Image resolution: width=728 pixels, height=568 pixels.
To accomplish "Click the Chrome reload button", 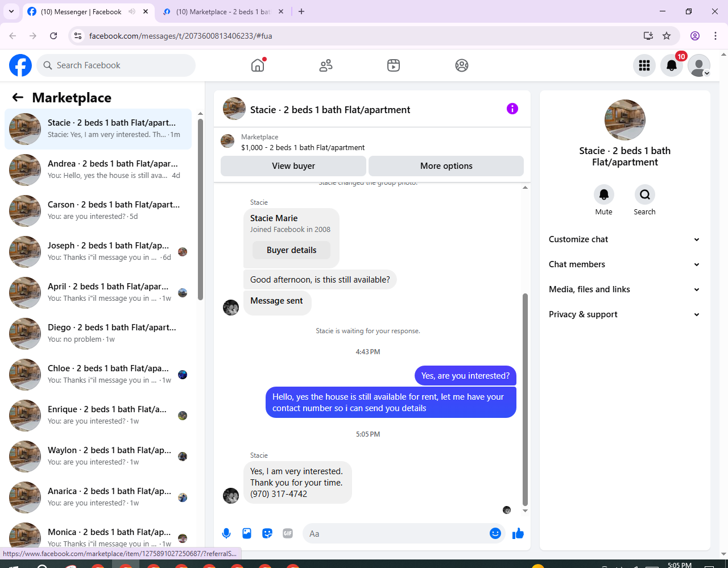I will point(53,36).
